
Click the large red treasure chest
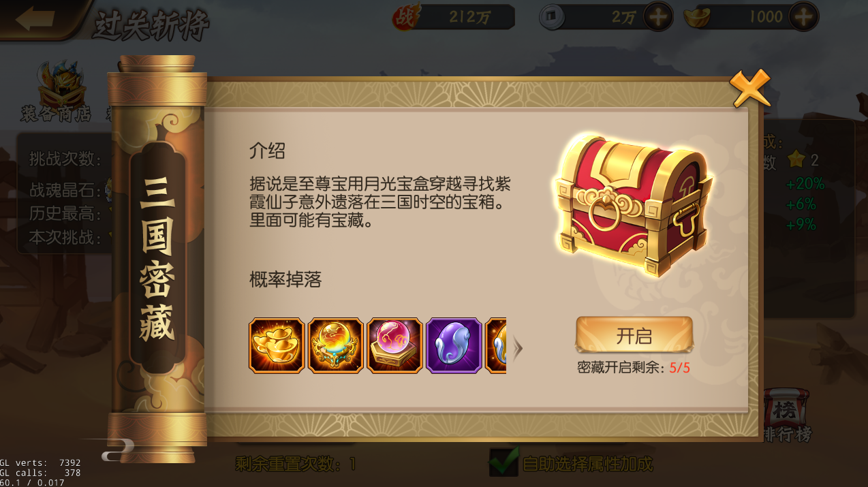point(633,203)
